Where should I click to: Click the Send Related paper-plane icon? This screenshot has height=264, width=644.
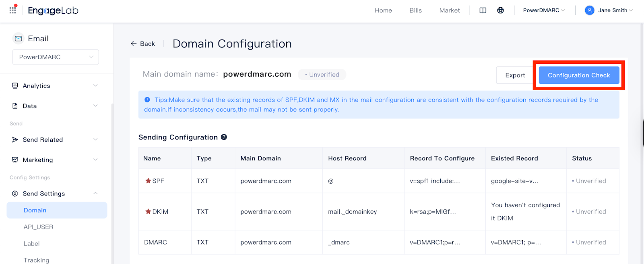coord(15,139)
